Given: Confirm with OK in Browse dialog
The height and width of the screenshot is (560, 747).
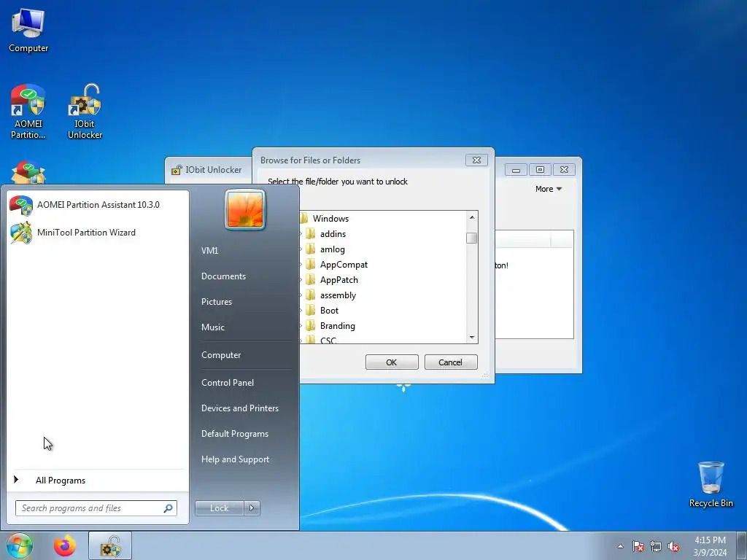Looking at the screenshot, I should click(x=392, y=362).
